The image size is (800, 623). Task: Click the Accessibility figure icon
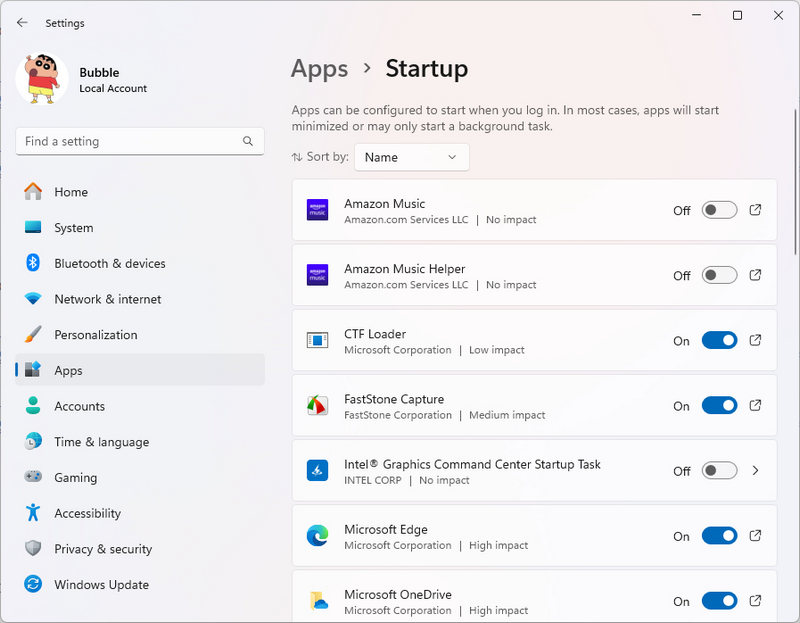coord(33,512)
